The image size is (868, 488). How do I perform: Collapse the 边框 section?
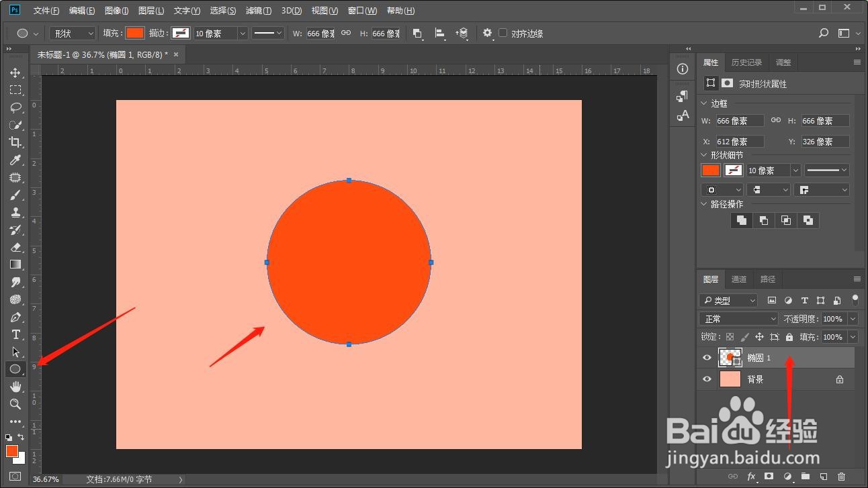tap(704, 103)
